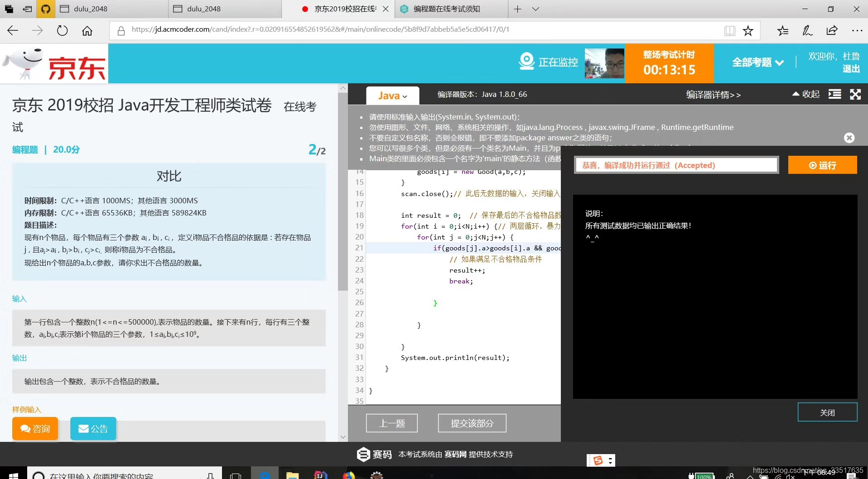Open the favorites hub icon
Viewport: 868px width, 479px height.
point(783,30)
